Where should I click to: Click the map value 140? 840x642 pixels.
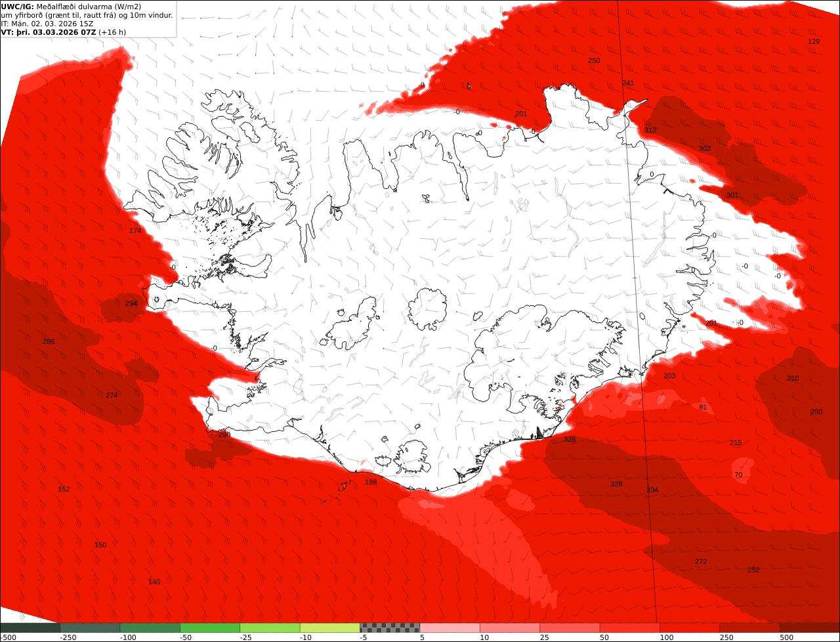[x=154, y=582]
